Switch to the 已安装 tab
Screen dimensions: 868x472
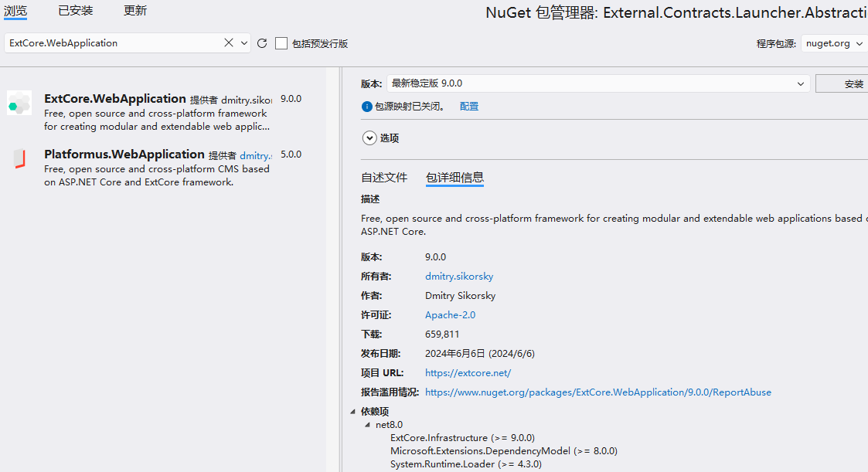(x=75, y=10)
